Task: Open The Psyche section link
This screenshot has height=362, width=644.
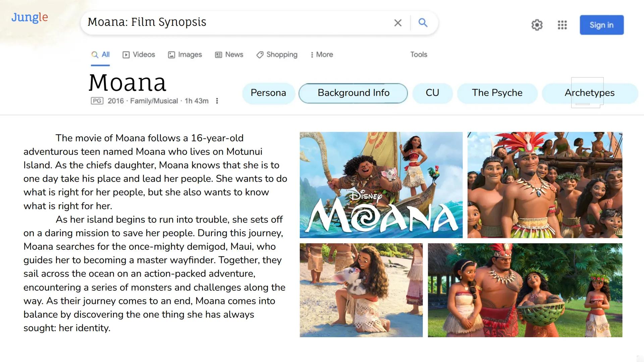Action: click(x=497, y=93)
